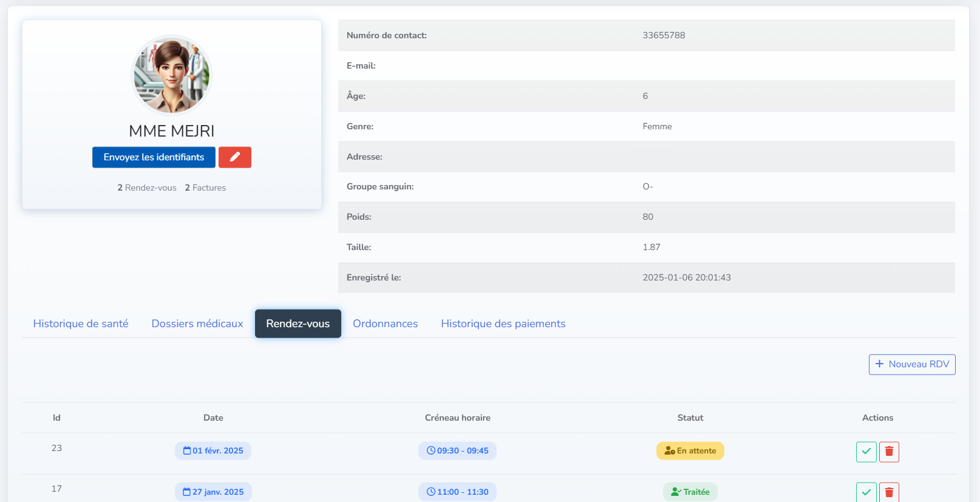View the Historique des paiements tab
This screenshot has width=980, height=502.
pos(503,324)
